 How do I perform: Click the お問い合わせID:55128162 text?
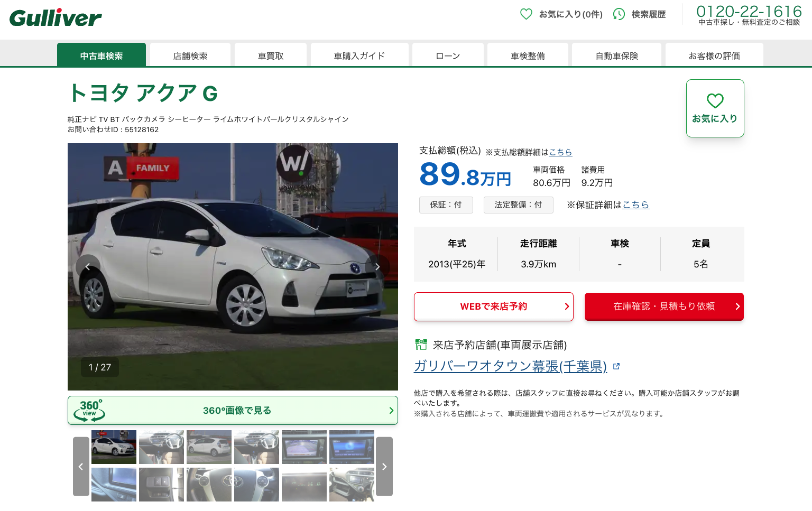pyautogui.click(x=113, y=129)
